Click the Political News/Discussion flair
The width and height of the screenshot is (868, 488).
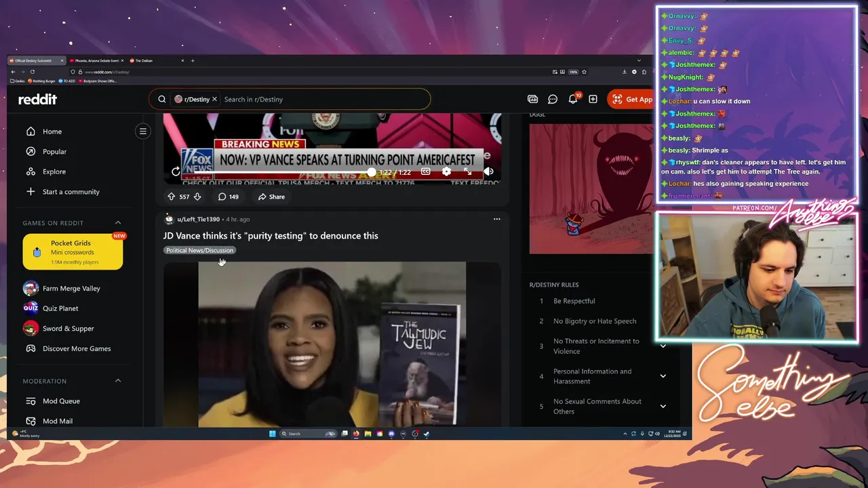click(x=199, y=250)
